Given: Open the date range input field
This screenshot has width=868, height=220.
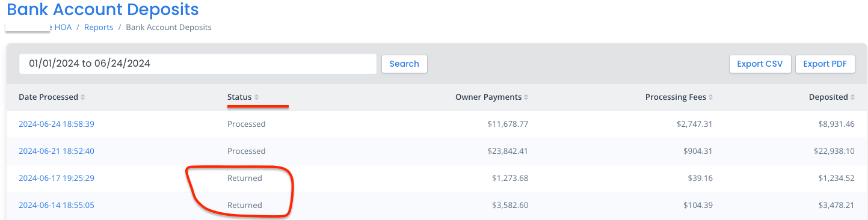Looking at the screenshot, I should pos(198,64).
